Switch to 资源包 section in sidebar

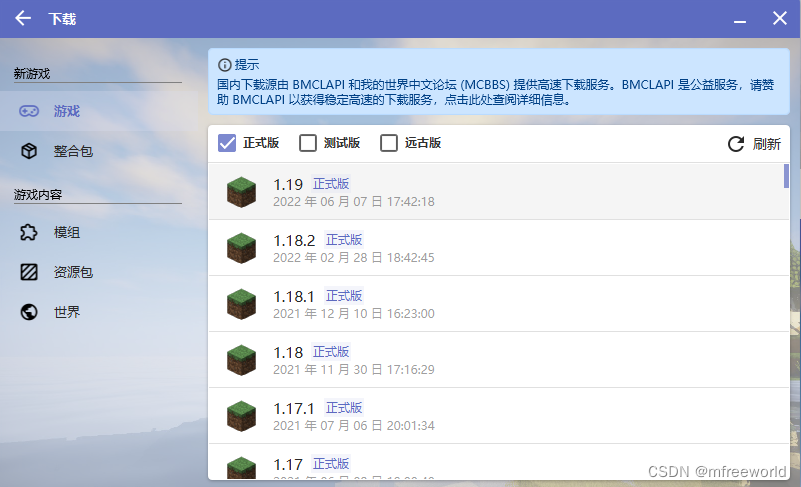(x=99, y=272)
